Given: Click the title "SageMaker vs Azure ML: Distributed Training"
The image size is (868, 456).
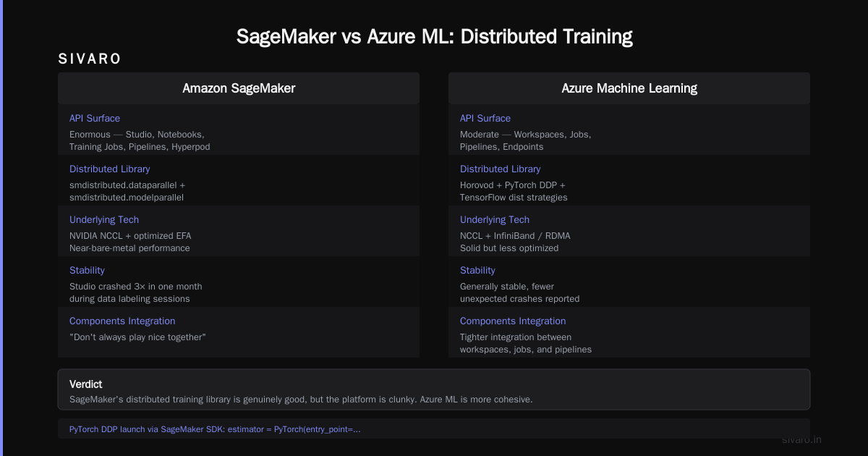Looking at the screenshot, I should click(434, 37).
